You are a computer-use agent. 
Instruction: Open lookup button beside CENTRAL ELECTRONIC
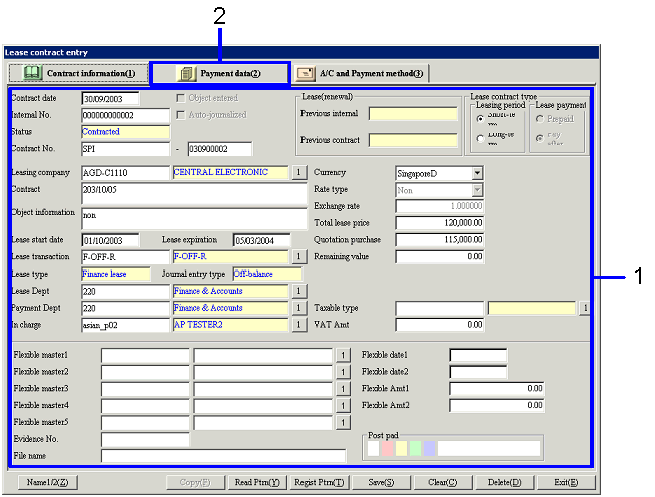[298, 172]
